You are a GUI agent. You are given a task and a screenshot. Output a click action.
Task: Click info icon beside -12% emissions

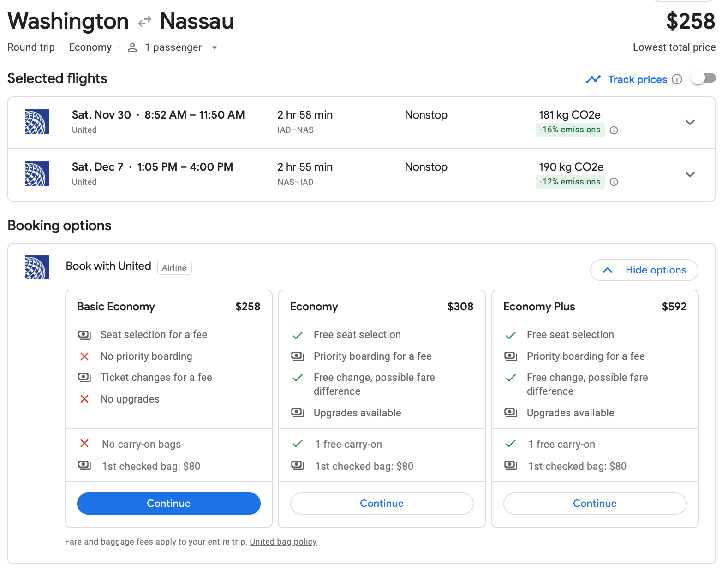[614, 182]
